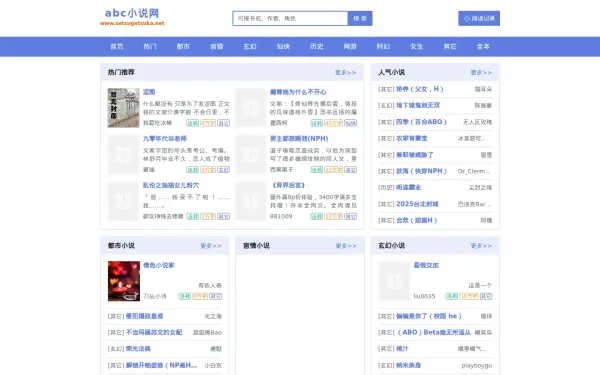Click author liu0035 in 玄幻小说
600x375 pixels.
pyautogui.click(x=424, y=296)
